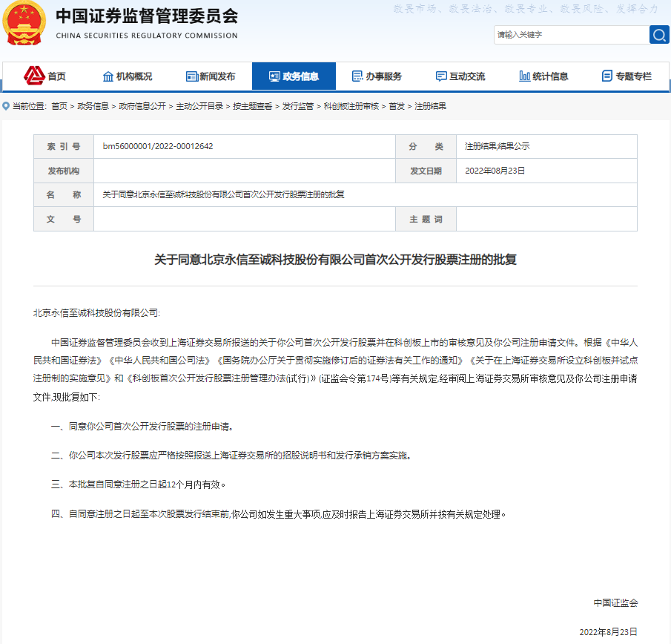
Task: Click the form icon beside 办事服务
Action: pos(357,76)
